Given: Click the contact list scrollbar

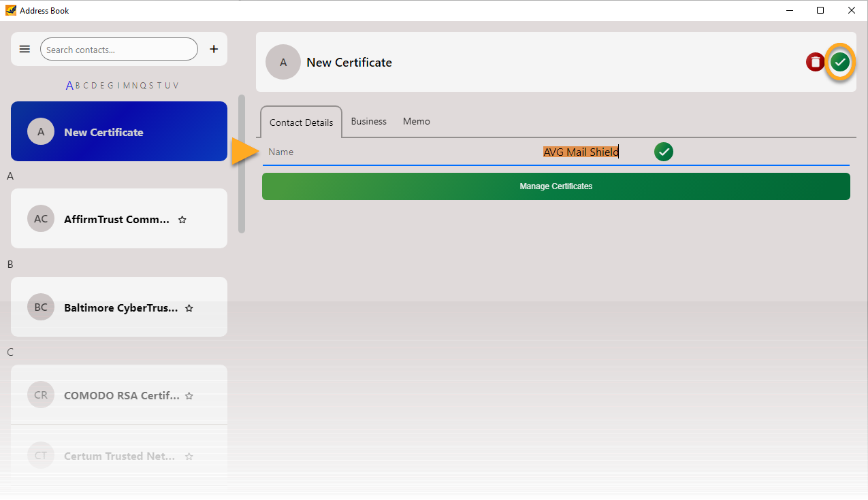Looking at the screenshot, I should 242,163.
